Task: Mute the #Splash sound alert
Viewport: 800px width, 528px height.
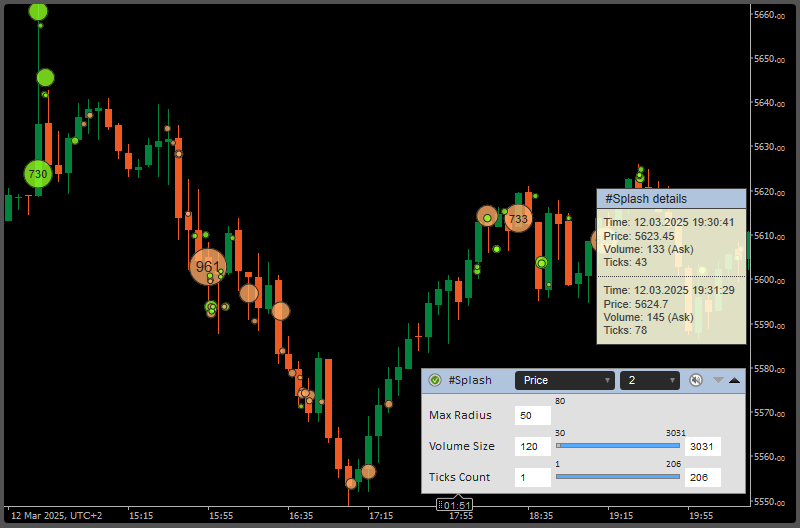Action: pyautogui.click(x=696, y=380)
